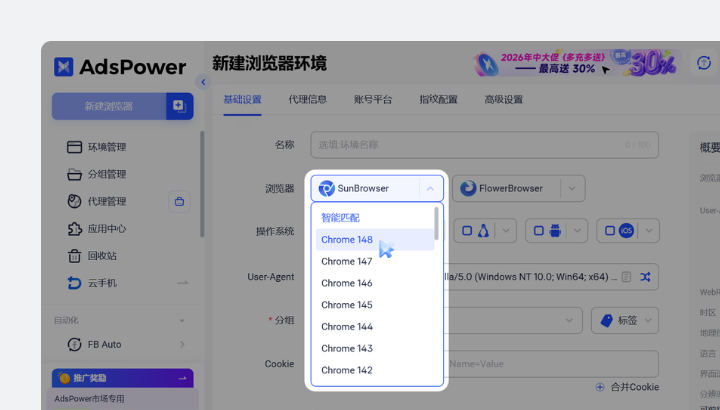Switch to the 代理信息 tab
This screenshot has height=410, width=720.
click(x=308, y=100)
